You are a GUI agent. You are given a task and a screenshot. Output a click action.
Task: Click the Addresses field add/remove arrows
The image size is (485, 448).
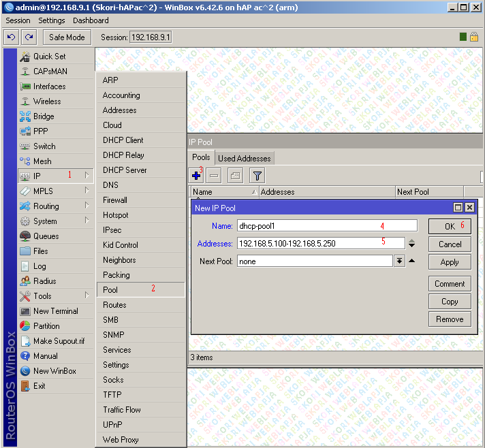pyautogui.click(x=411, y=243)
